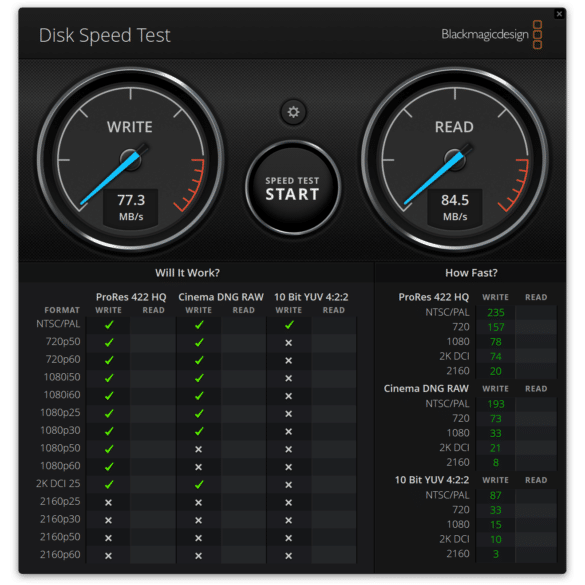Click Cinema DNG NTSC/PAL write value 193
Image resolution: width=585 pixels, height=585 pixels.
tap(496, 404)
